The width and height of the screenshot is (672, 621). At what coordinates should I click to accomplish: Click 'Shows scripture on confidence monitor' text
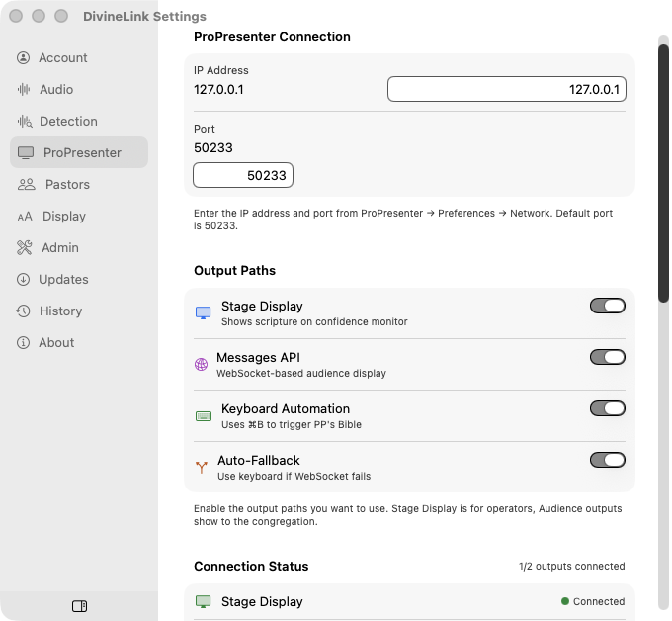click(x=314, y=321)
